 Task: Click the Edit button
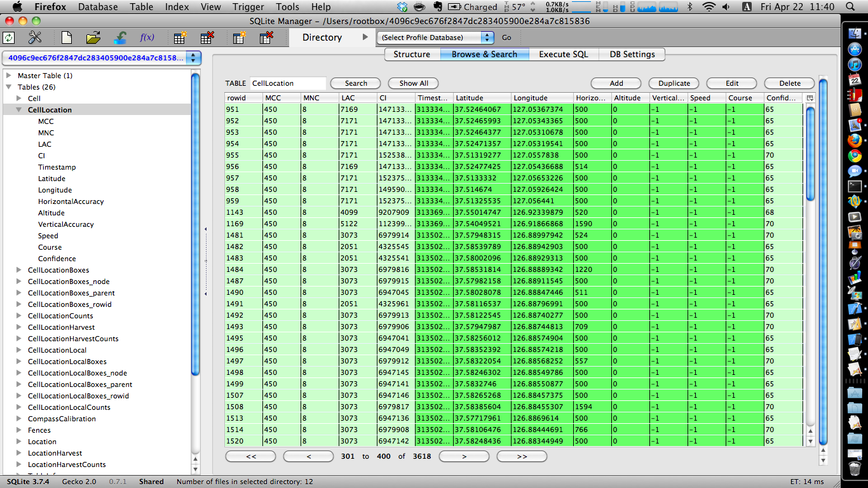tap(732, 83)
